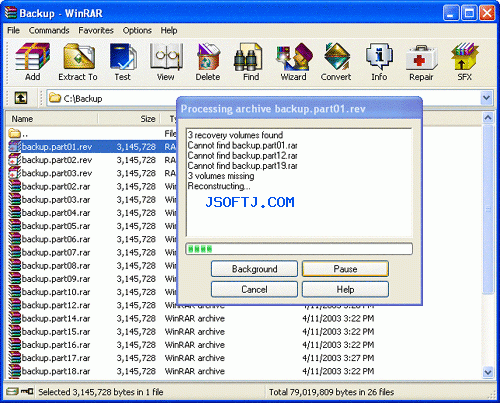Click the Add archive toolbar icon
This screenshot has width=500, height=403.
point(32,62)
